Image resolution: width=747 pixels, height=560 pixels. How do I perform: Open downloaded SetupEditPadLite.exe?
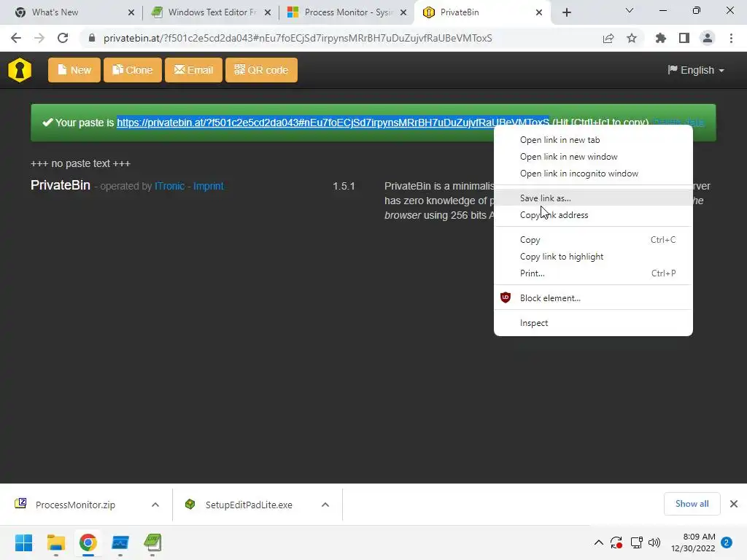(249, 505)
